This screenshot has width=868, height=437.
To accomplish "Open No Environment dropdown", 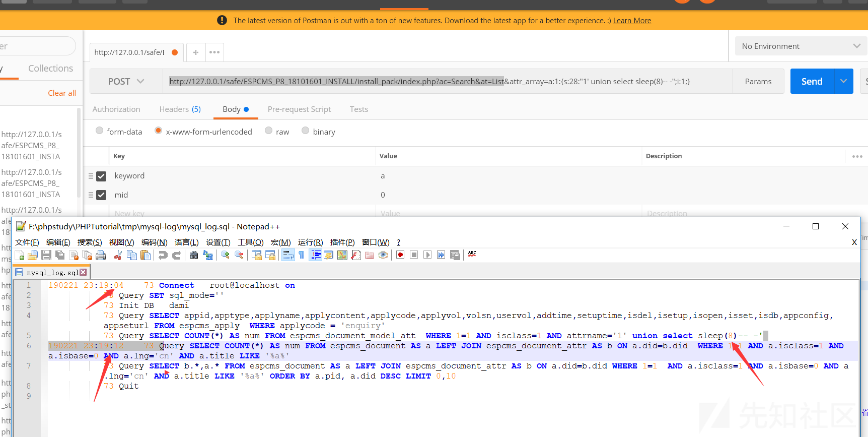I will 801,46.
